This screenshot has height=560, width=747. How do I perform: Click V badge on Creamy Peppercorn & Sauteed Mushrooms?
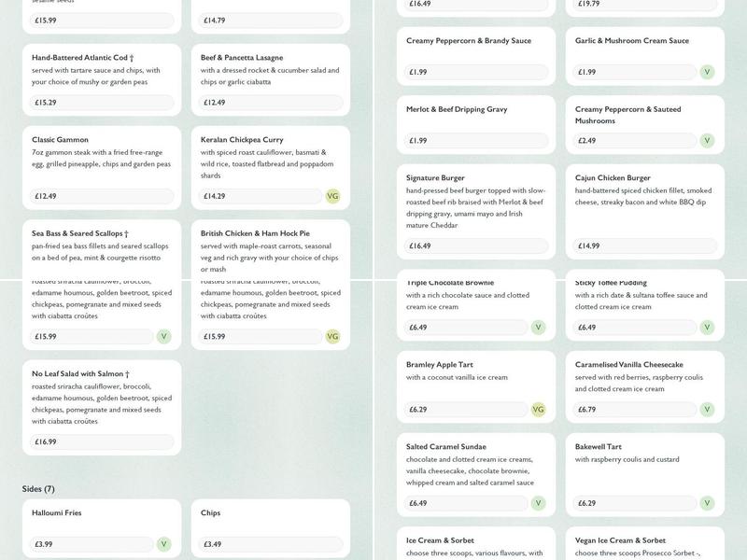coord(707,141)
